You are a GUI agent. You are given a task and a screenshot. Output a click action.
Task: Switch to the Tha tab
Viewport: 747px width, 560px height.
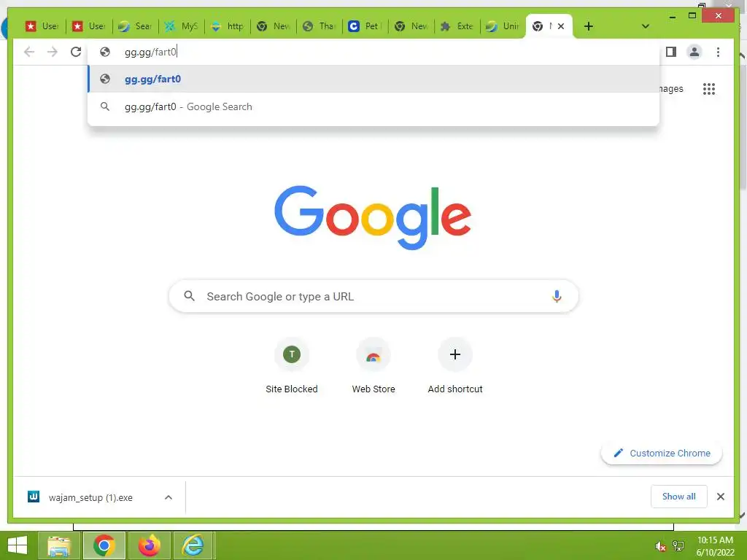pos(320,26)
